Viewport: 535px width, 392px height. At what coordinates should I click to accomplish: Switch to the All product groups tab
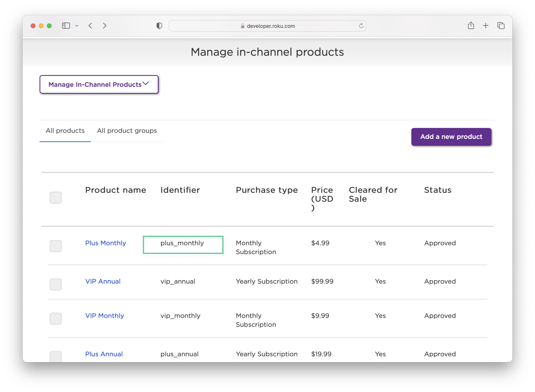click(x=127, y=131)
